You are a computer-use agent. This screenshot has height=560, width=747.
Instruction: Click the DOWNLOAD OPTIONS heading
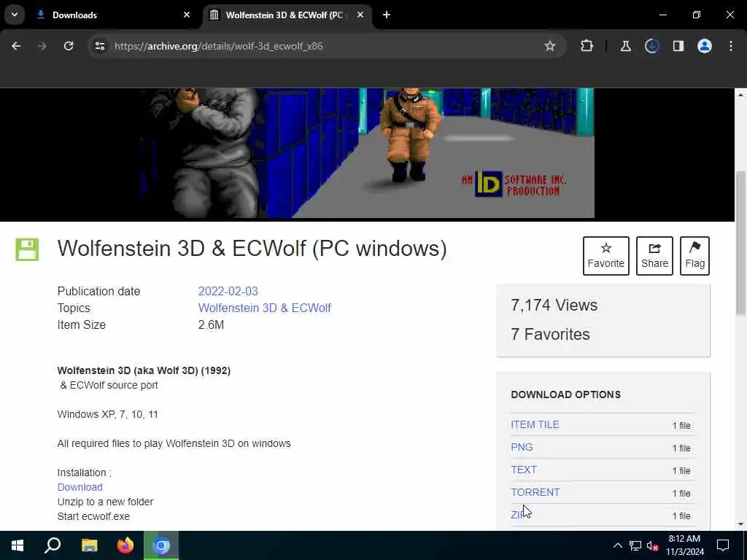coord(565,394)
